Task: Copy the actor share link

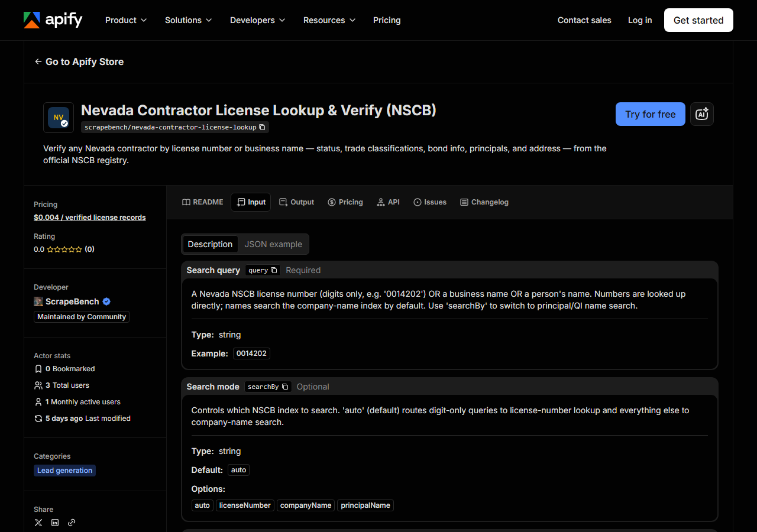Action: pyautogui.click(x=72, y=523)
